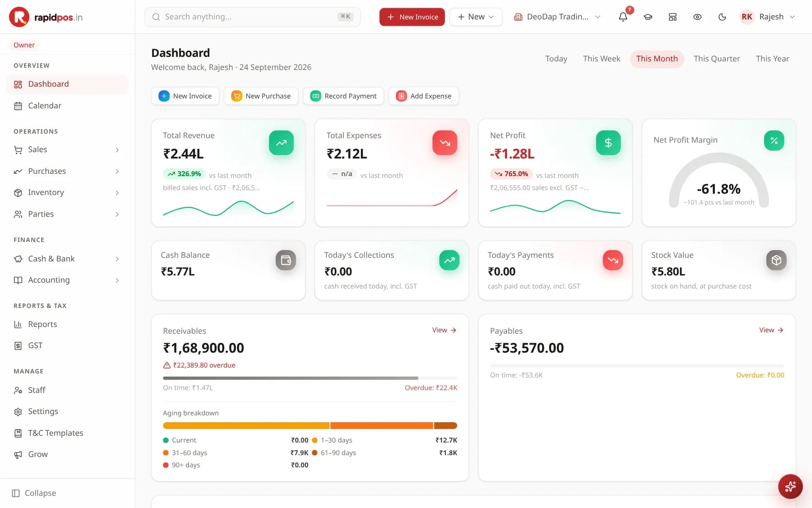Click the Staff icon in sidebar
The width and height of the screenshot is (812, 508).
18,390
